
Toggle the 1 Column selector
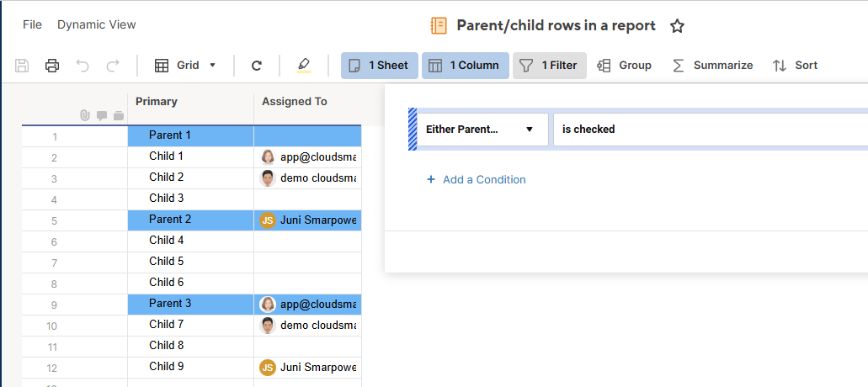point(465,66)
